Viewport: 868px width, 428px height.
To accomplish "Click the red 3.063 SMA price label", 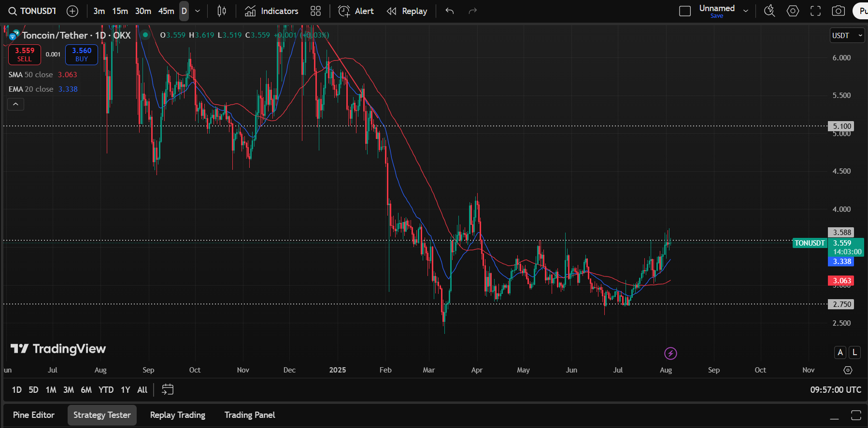I will pos(841,281).
